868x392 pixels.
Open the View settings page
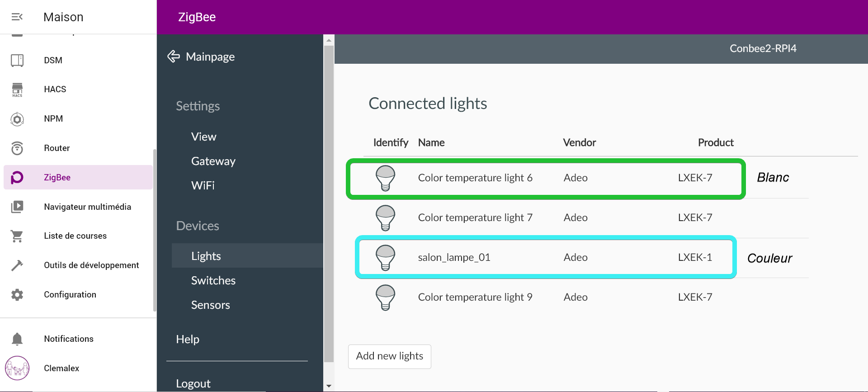(x=203, y=137)
